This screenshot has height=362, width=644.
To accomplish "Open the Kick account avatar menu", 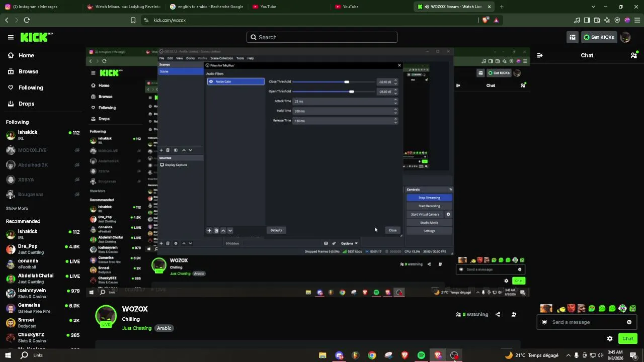I will point(625,37).
